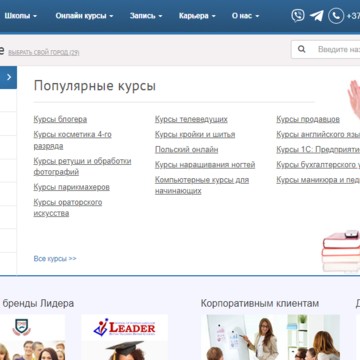Open Курсы маникюра и педикюра link
Screen dimensions: 360x360
318,180
